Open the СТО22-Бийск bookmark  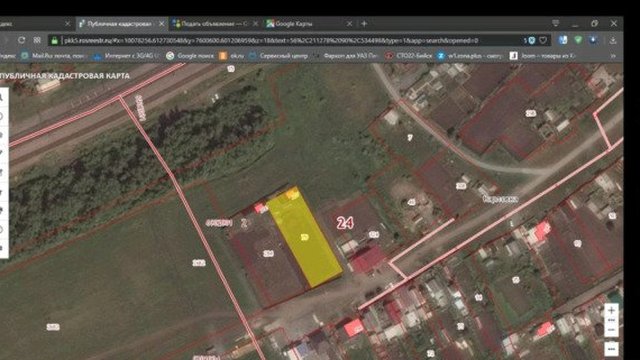409,56
